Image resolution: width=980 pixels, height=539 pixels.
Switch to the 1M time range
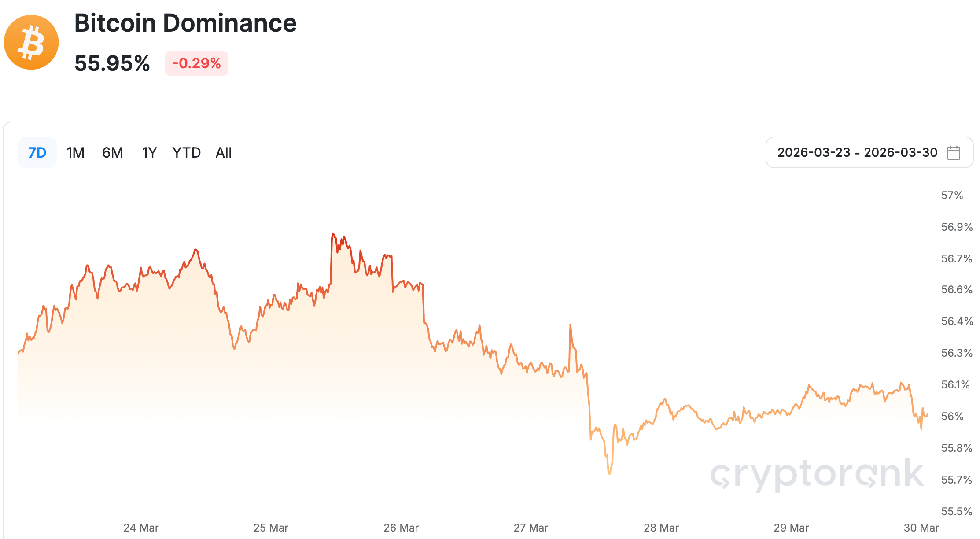[75, 153]
